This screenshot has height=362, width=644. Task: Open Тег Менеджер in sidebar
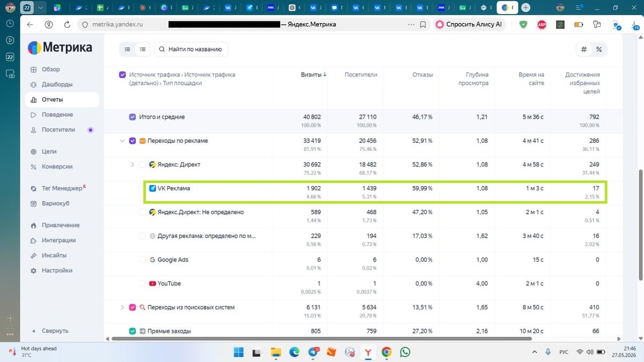(x=62, y=188)
